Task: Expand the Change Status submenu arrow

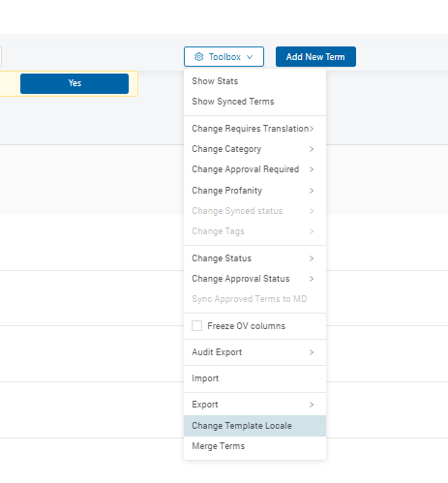Action: pyautogui.click(x=312, y=258)
